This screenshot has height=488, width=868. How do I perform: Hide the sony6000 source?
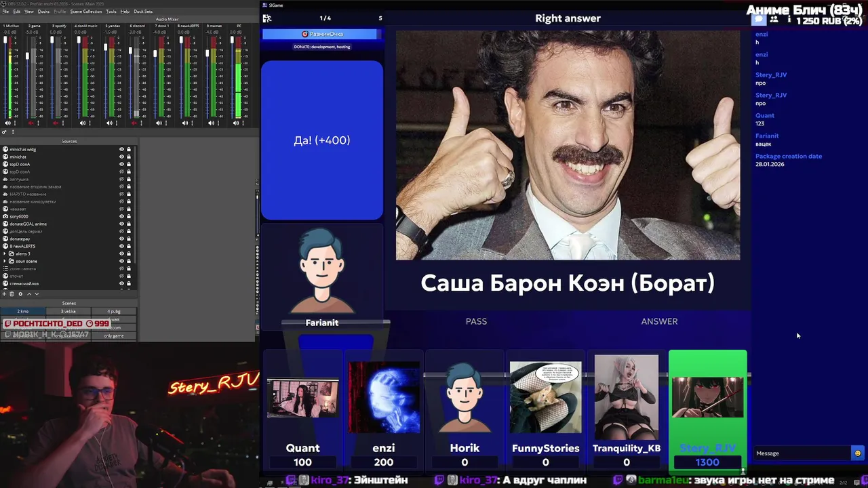click(122, 216)
